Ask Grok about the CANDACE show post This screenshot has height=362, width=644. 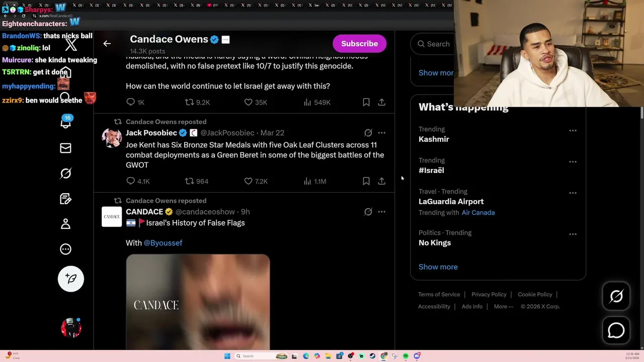(368, 212)
